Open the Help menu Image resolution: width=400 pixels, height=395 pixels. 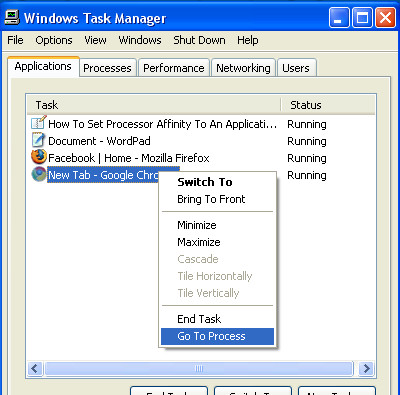click(x=248, y=40)
